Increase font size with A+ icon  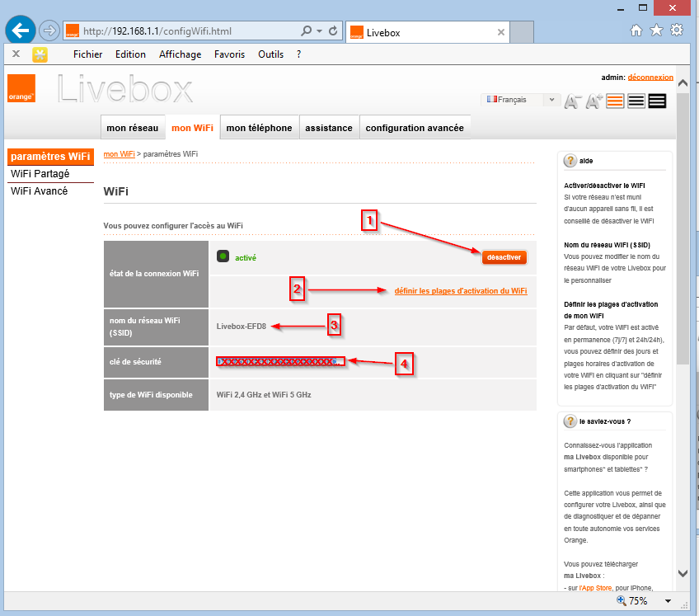[x=594, y=101]
